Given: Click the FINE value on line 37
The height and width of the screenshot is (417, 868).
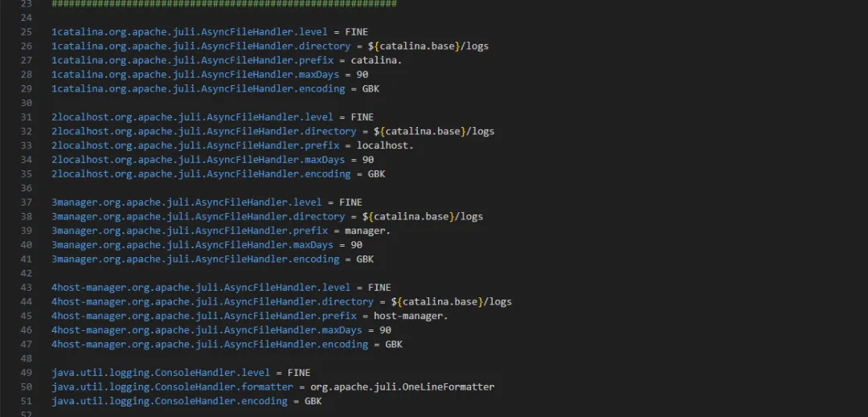Looking at the screenshot, I should point(350,202).
